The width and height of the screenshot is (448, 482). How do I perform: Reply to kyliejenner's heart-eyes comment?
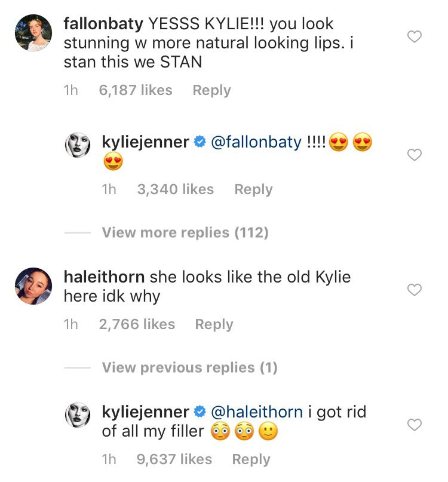(x=253, y=190)
